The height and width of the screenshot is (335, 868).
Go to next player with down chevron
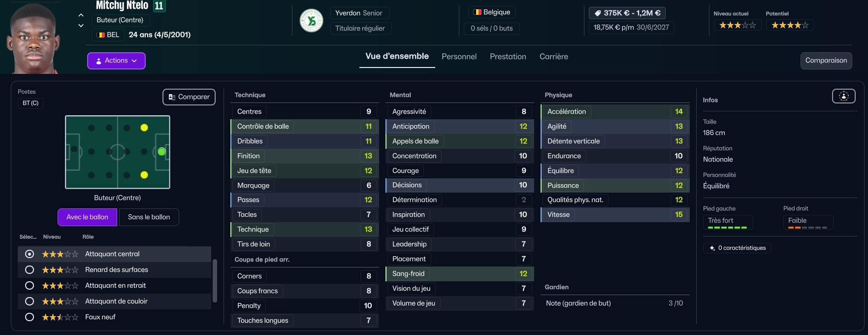click(81, 26)
